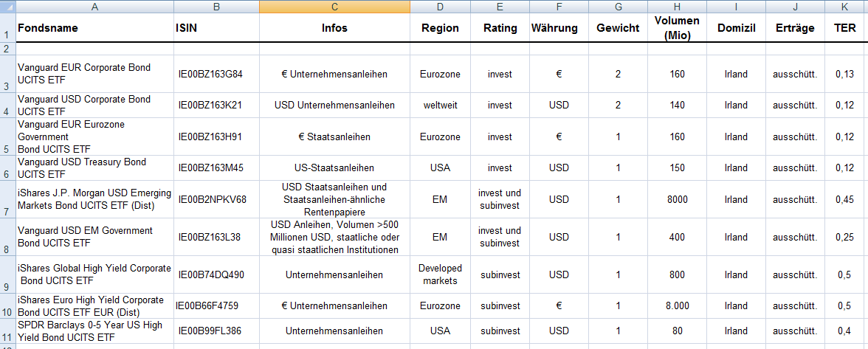Image resolution: width=868 pixels, height=349 pixels.
Task: Select the TER cell with 0,45
Action: pos(846,199)
